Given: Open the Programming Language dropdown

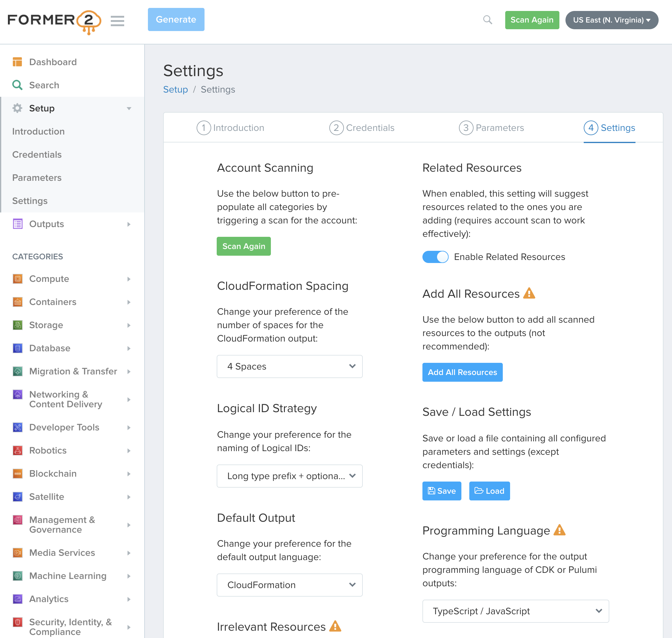Looking at the screenshot, I should (515, 611).
